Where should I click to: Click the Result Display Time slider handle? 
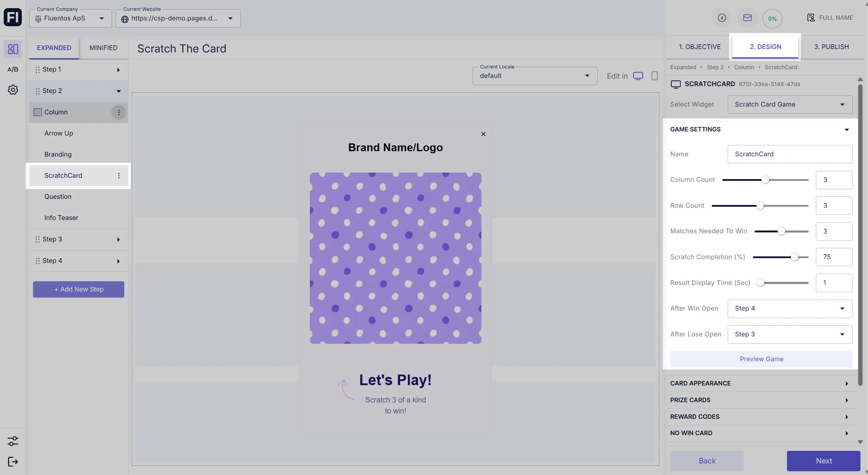[760, 283]
